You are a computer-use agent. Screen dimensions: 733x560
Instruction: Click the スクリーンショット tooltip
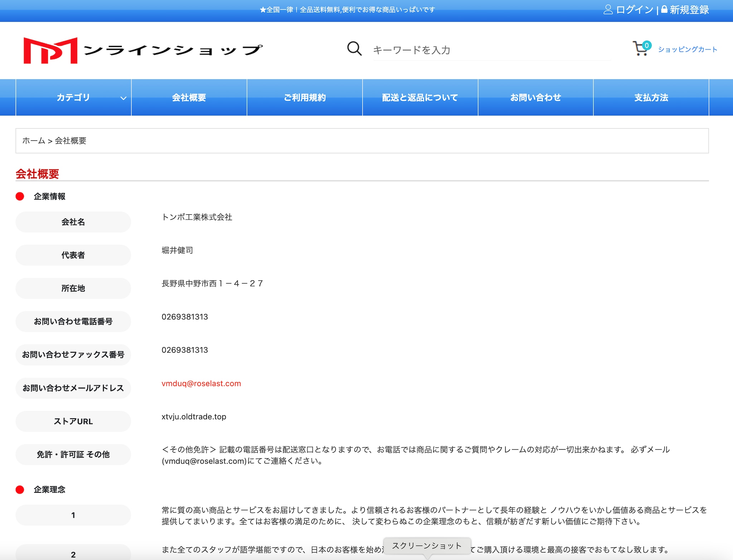[427, 546]
